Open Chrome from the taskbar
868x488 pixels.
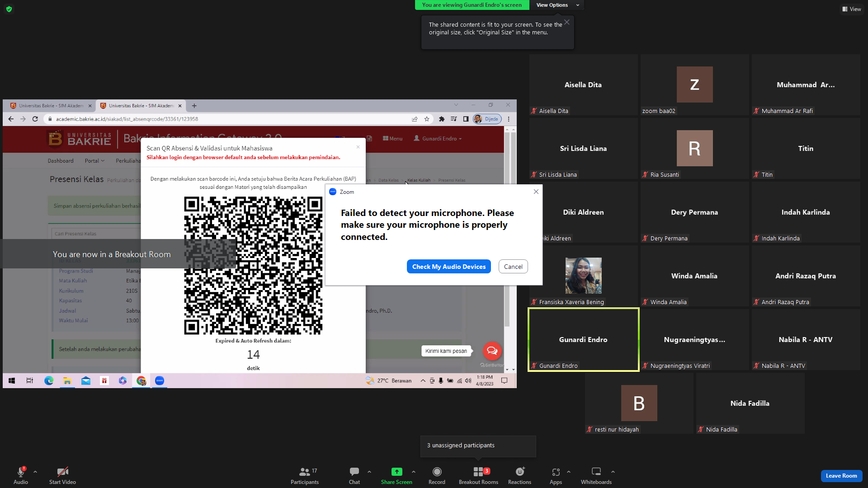pyautogui.click(x=141, y=381)
